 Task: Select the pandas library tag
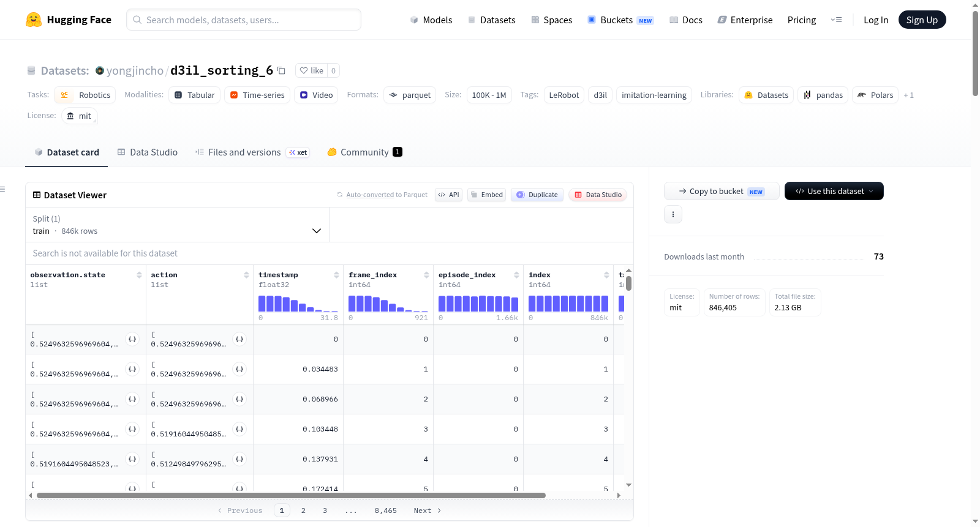point(823,95)
